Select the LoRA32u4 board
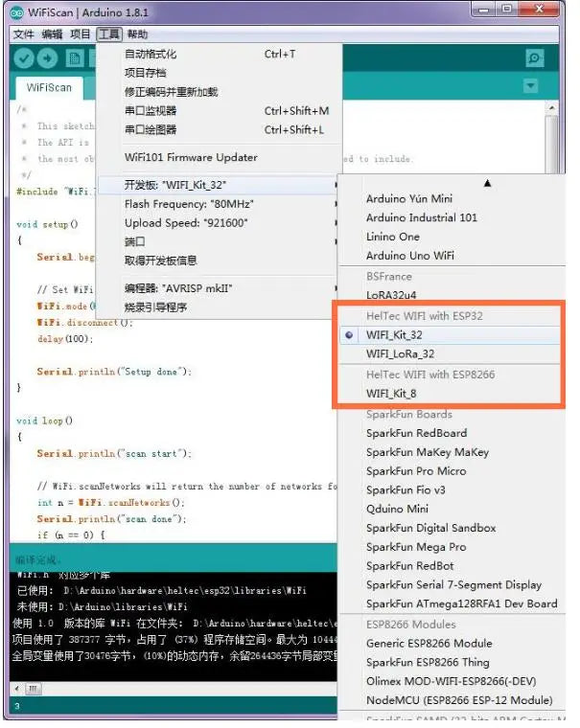 click(452, 295)
